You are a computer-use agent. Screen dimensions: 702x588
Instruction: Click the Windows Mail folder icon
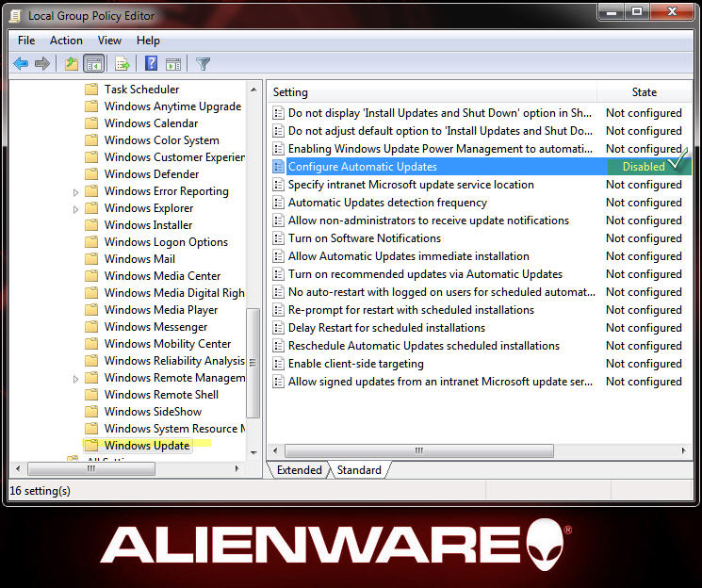click(91, 259)
